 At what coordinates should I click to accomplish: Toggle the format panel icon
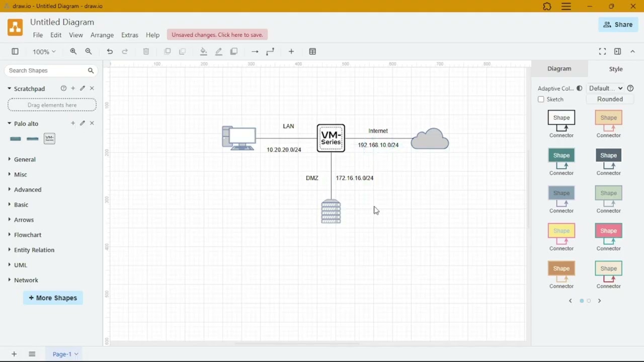[617, 51]
